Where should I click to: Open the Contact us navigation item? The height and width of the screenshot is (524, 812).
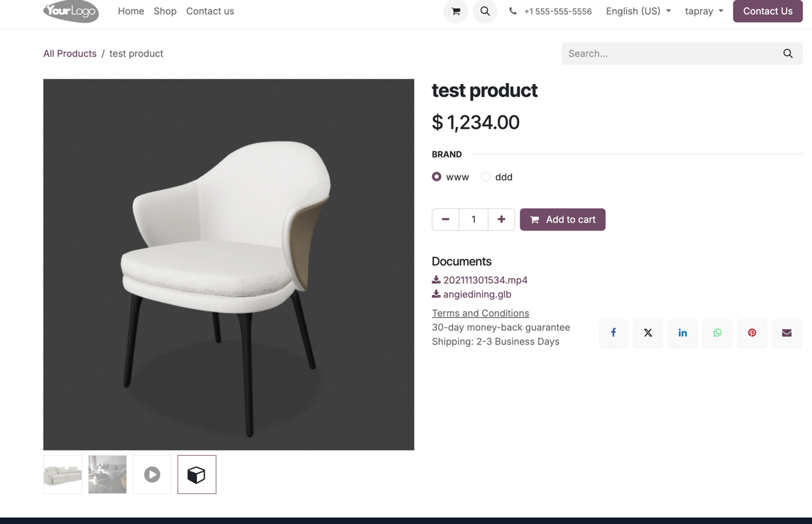click(x=210, y=11)
